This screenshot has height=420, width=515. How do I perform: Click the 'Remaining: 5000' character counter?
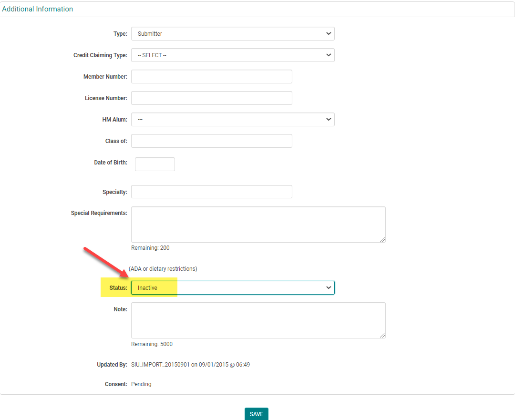152,344
